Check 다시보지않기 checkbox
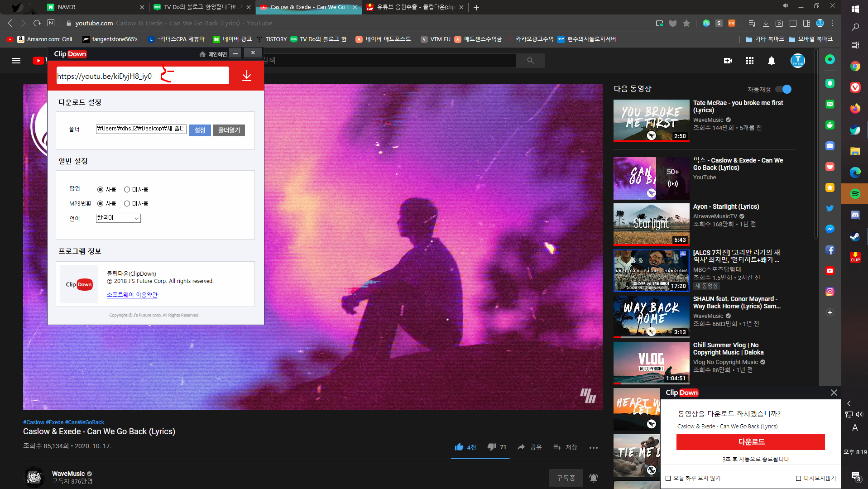868x489 pixels. pos(798,478)
